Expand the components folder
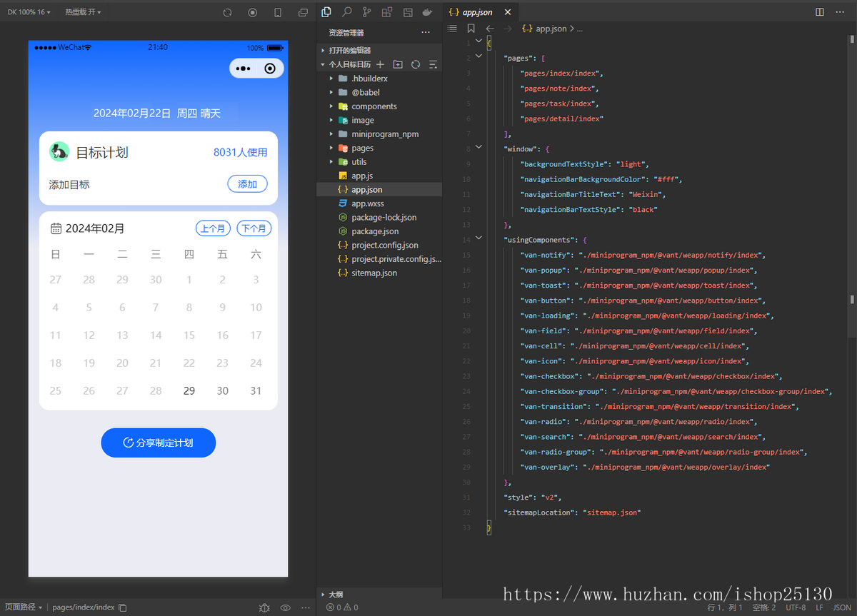 click(379, 106)
